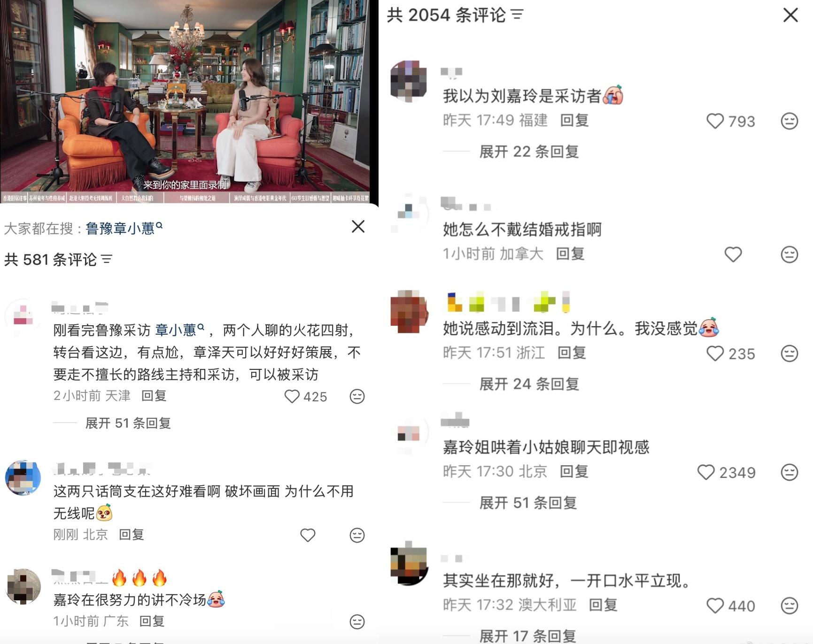The image size is (813, 644).
Task: Open sort menu beside 共 581 条评论
Action: coord(107,259)
